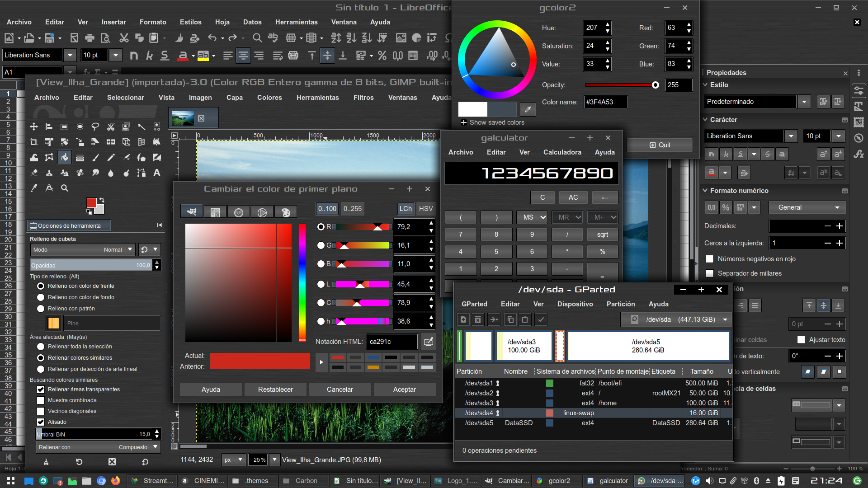The height and width of the screenshot is (488, 868).
Task: Open the Calculadora menu in galculator
Action: point(562,152)
